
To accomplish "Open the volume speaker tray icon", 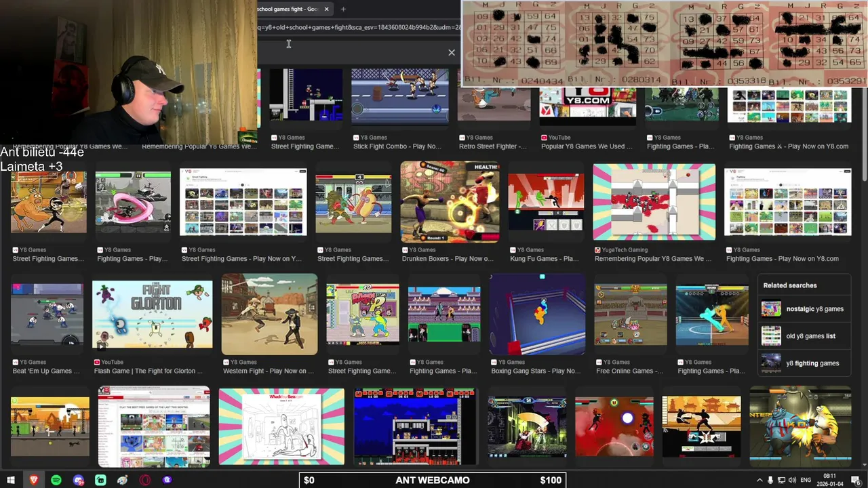I will point(792,480).
